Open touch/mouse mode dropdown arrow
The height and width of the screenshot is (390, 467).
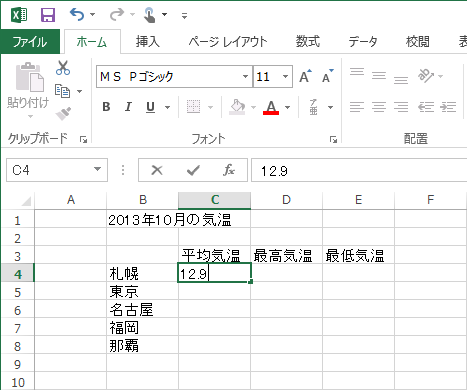click(164, 15)
